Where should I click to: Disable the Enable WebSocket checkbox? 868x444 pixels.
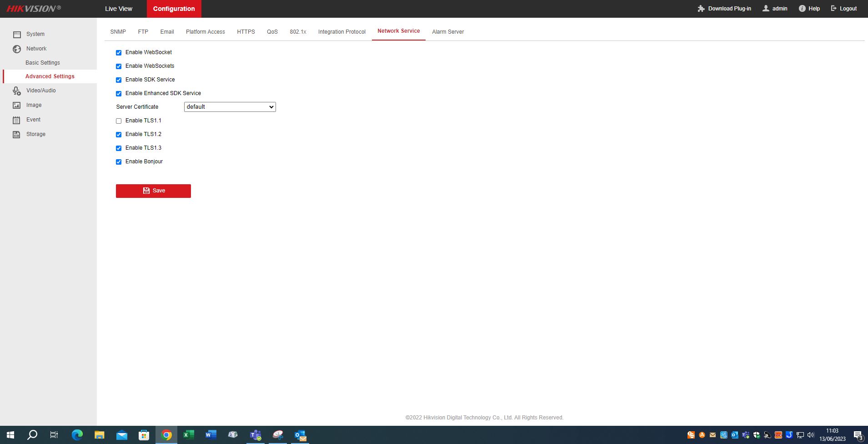click(x=119, y=53)
